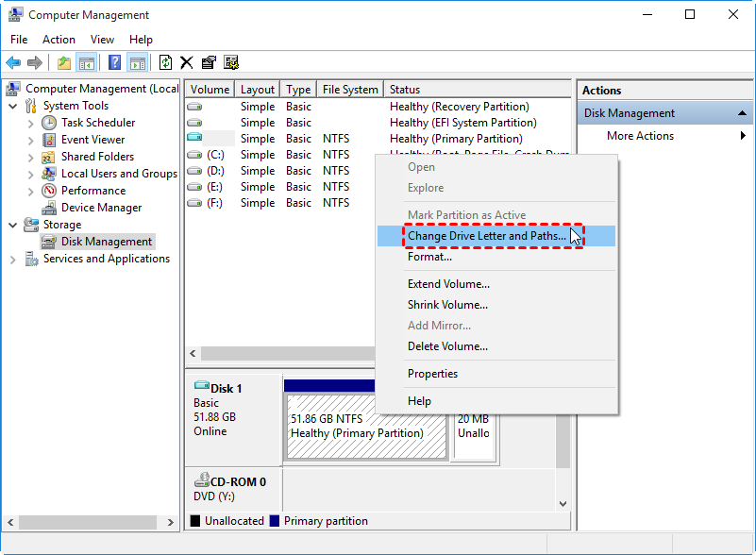Click the Up one level folder icon
756x555 pixels.
[x=63, y=63]
